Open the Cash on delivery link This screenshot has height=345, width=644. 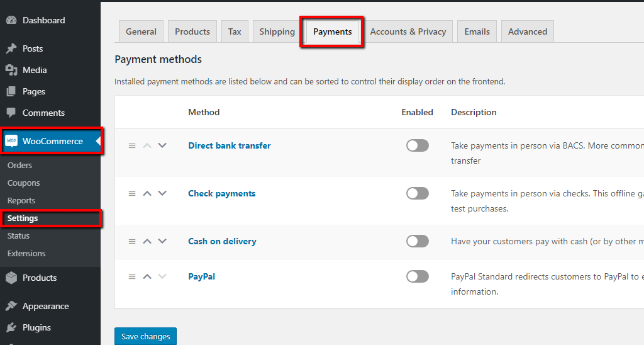[222, 241]
